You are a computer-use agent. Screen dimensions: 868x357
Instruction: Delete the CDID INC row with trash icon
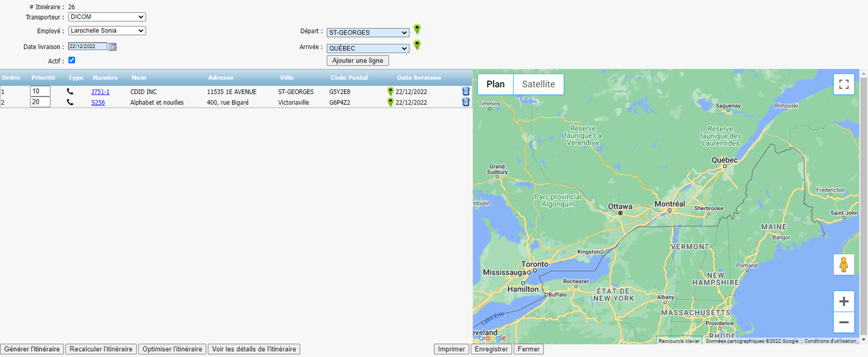[x=466, y=91]
